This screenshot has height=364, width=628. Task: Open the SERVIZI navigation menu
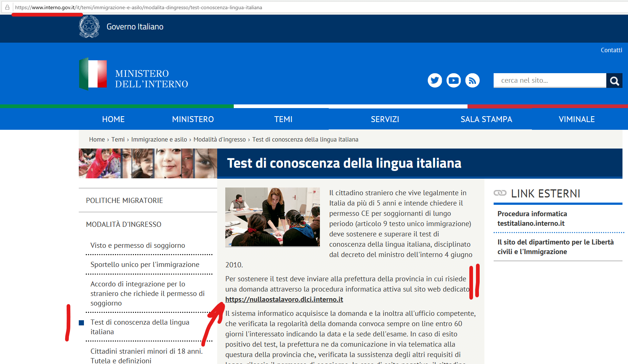click(x=385, y=119)
